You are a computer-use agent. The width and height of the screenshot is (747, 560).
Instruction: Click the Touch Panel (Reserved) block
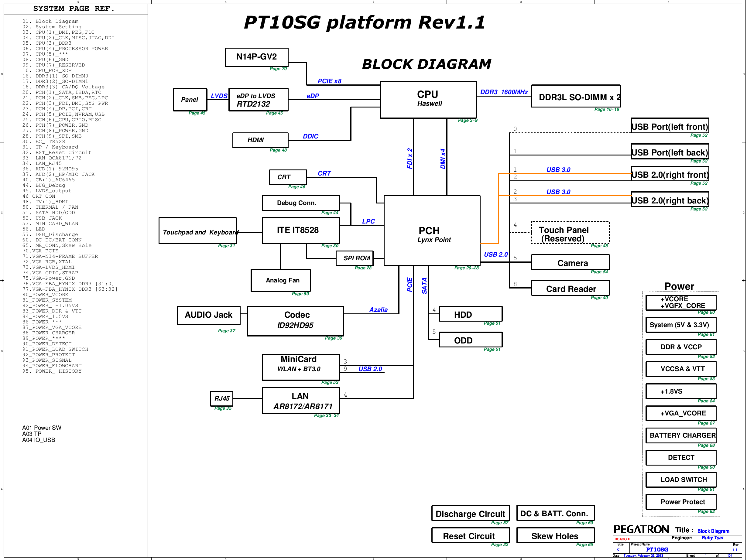click(x=571, y=233)
